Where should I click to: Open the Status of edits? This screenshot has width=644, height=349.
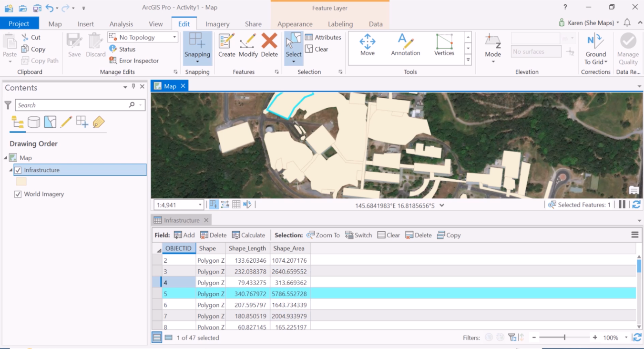[x=122, y=49]
